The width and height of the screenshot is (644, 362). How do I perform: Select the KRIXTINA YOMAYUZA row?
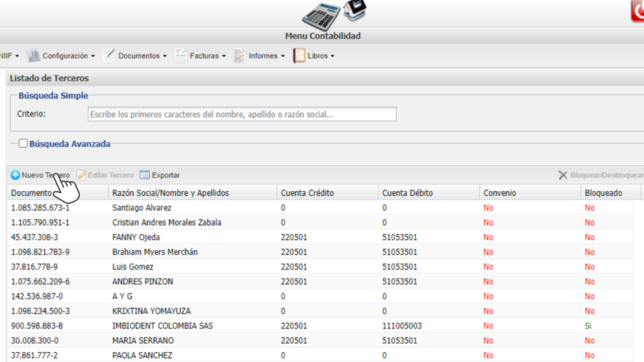coord(320,311)
